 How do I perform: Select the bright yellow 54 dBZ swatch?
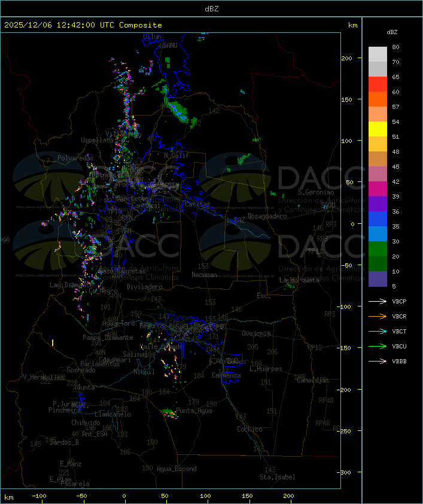(378, 129)
